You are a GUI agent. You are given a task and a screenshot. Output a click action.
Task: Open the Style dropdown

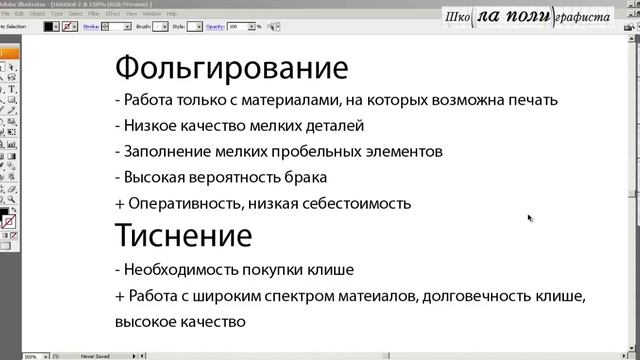(x=199, y=27)
